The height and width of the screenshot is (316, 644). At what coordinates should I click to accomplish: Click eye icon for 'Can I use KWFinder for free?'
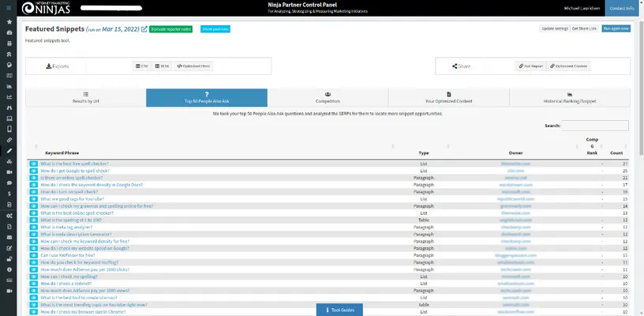point(34,255)
